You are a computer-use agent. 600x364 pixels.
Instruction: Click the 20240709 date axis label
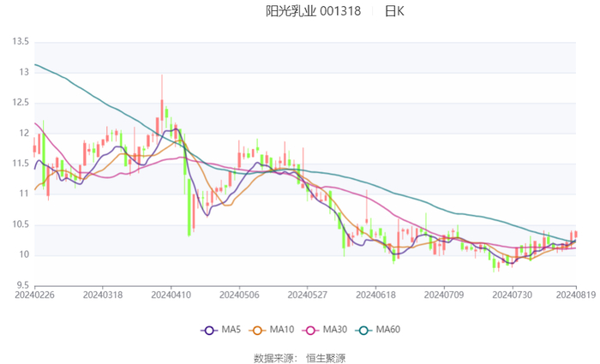click(444, 295)
